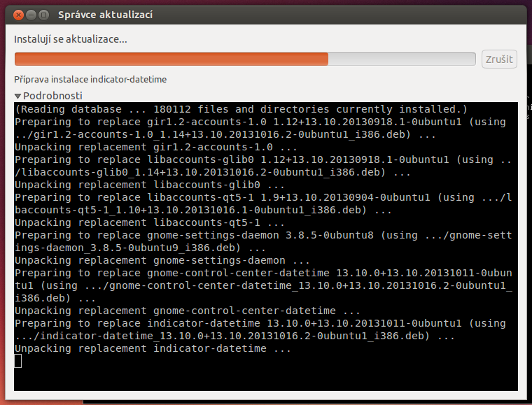
Task: Click the 'Reading database' terminal line
Action: point(241,109)
